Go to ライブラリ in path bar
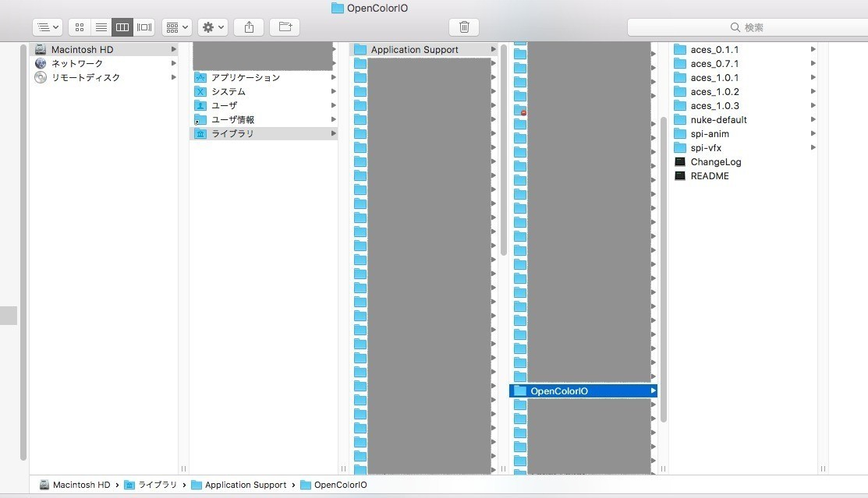Image resolution: width=868 pixels, height=498 pixels. tap(151, 485)
